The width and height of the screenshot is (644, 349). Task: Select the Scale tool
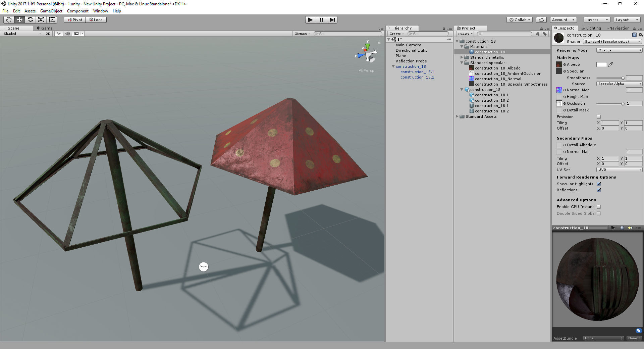(x=41, y=20)
